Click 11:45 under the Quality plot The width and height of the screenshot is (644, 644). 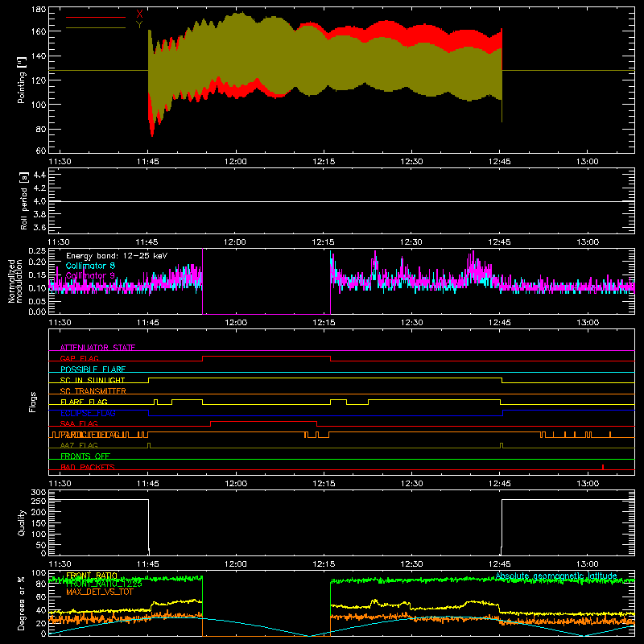(x=148, y=564)
